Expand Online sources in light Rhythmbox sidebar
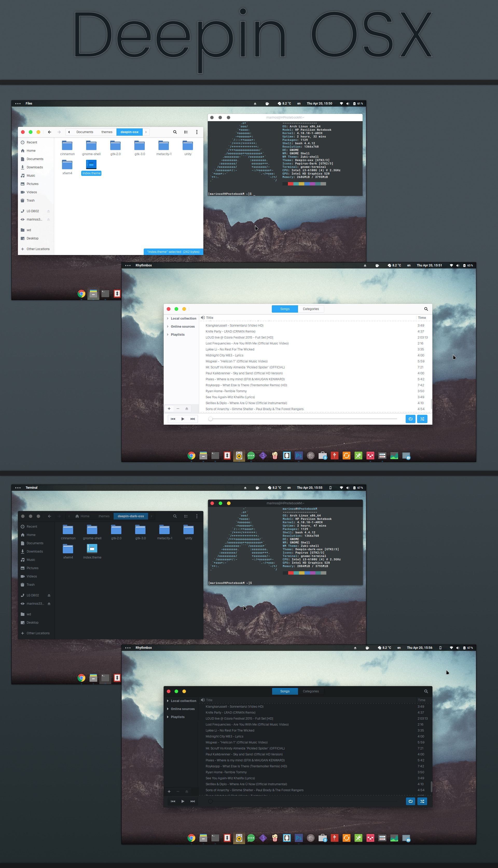 coord(168,327)
